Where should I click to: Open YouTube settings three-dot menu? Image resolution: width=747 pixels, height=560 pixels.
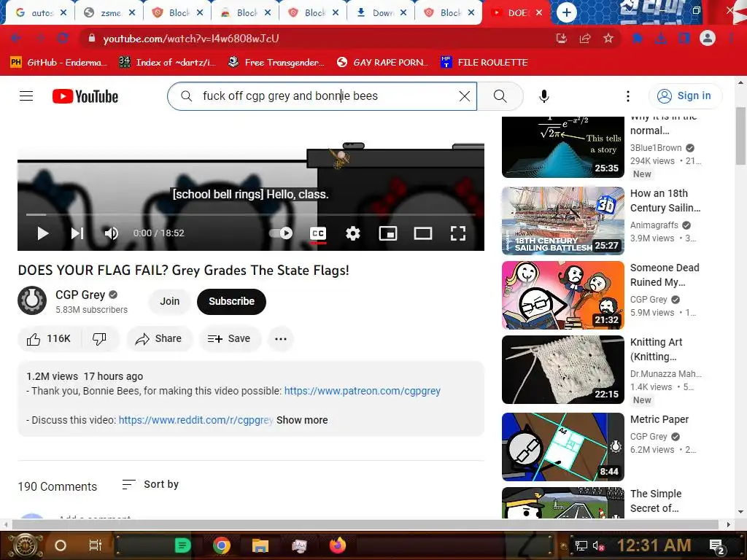tap(628, 96)
